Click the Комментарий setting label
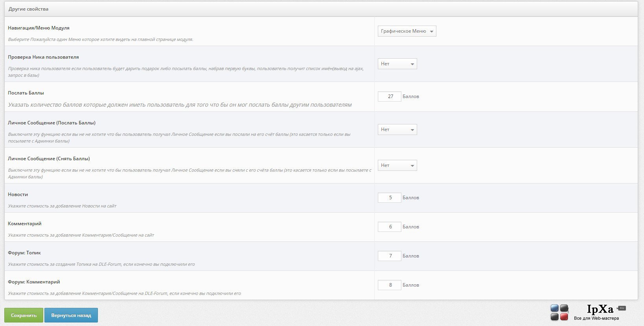The image size is (644, 326). 24,224
